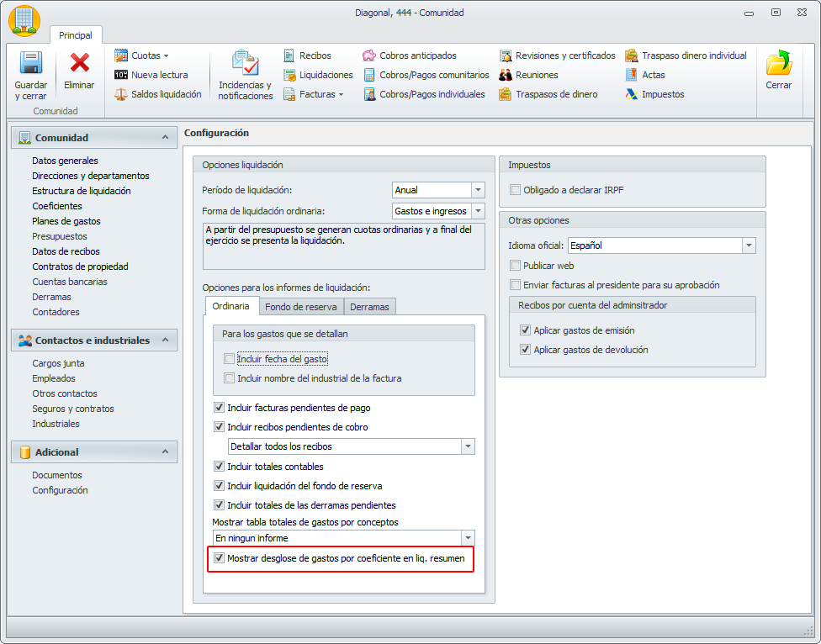Open Cobros/Pagos individuales
This screenshot has height=644, width=821.
pyautogui.click(x=425, y=94)
